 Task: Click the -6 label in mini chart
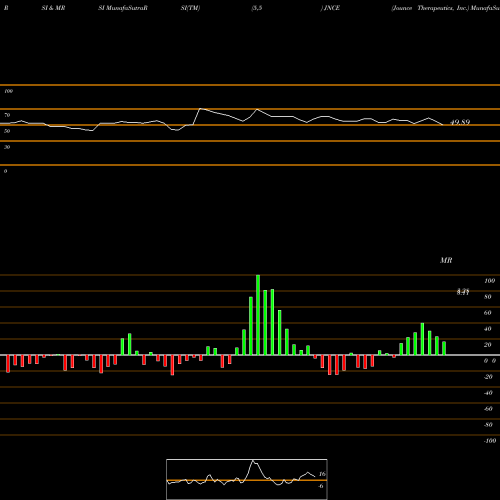click(321, 486)
